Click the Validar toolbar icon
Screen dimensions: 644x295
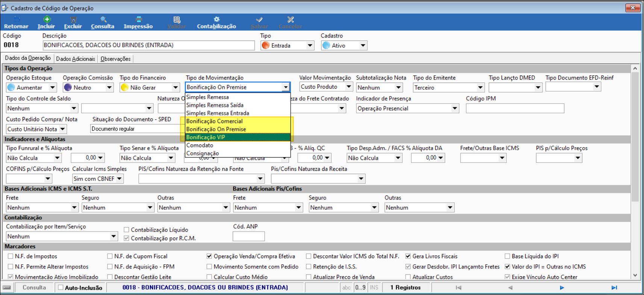pyautogui.click(x=177, y=20)
